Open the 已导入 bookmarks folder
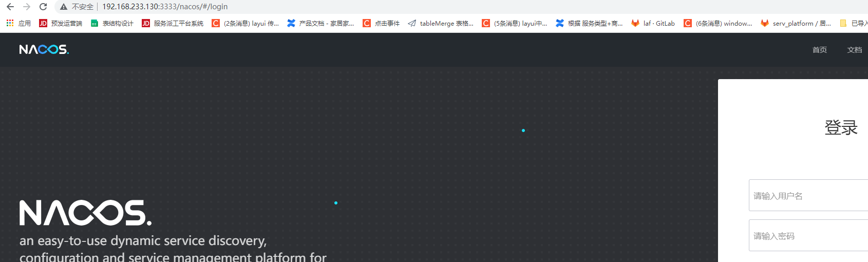This screenshot has width=868, height=262. [854, 23]
